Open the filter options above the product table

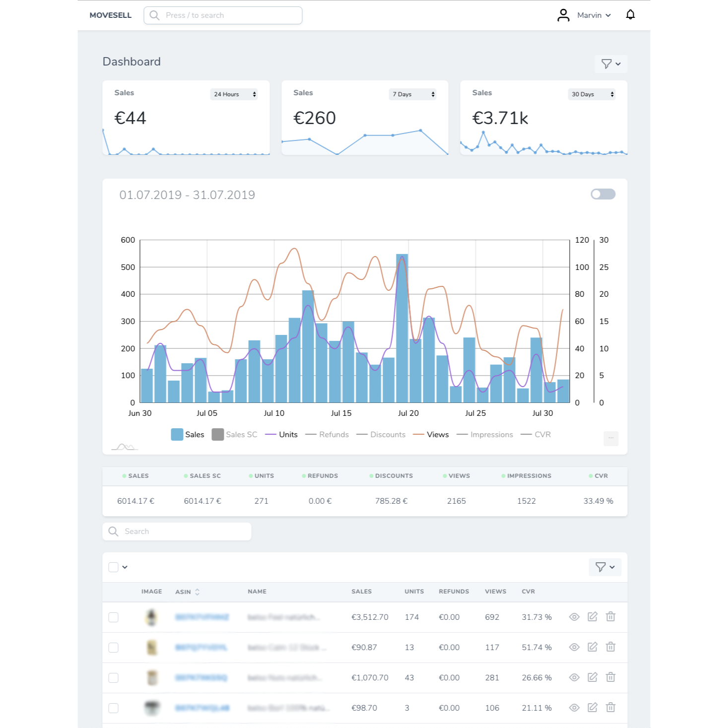604,567
